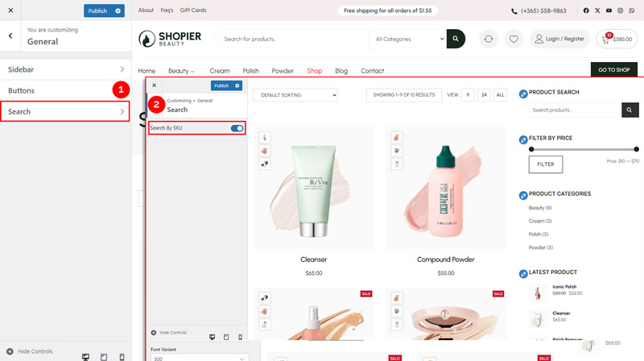Open Shop in the main navigation

(315, 71)
